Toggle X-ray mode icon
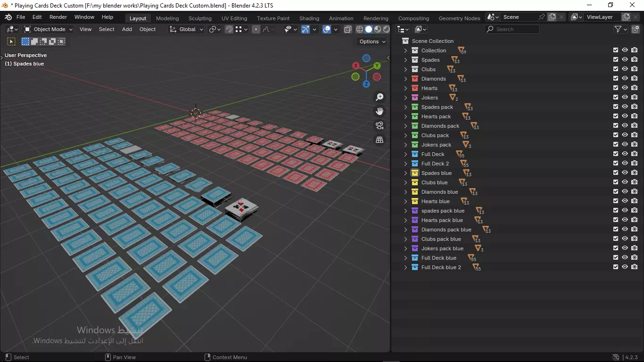The height and width of the screenshot is (362, 644). pos(348,29)
